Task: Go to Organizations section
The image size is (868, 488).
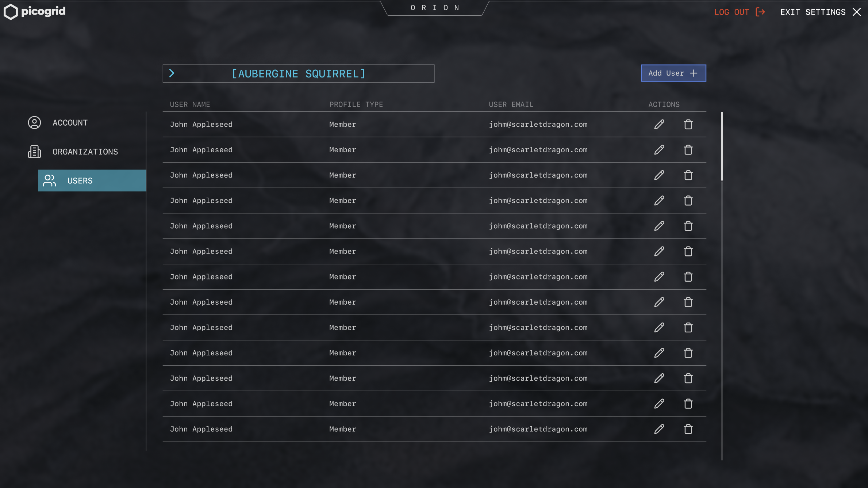Action: click(85, 152)
